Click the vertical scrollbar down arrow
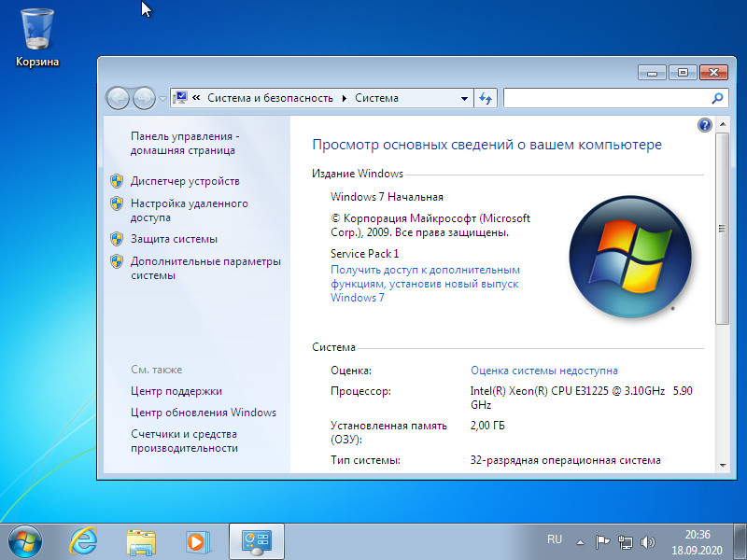 (x=723, y=465)
